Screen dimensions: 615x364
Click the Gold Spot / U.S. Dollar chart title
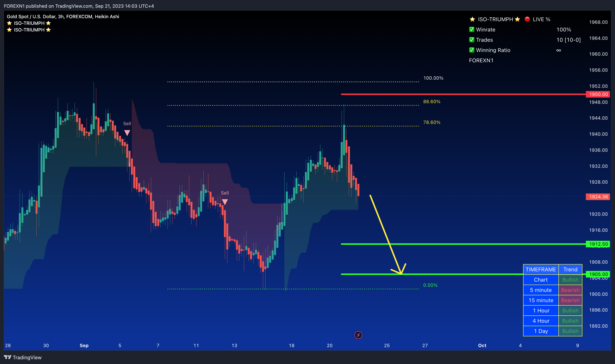click(63, 16)
